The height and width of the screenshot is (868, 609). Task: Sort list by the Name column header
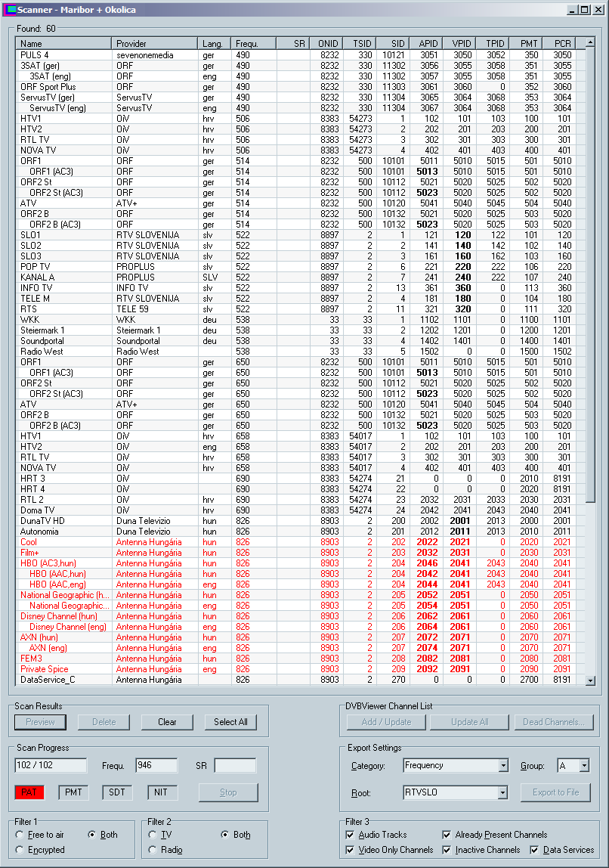click(x=63, y=43)
